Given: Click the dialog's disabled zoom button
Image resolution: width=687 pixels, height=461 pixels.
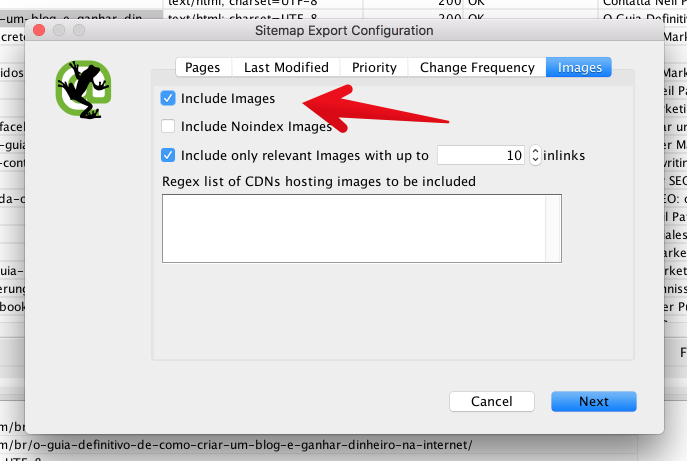Looking at the screenshot, I should 79,30.
